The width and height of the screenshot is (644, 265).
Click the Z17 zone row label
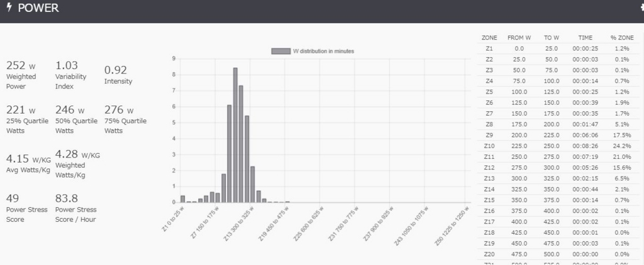click(489, 222)
